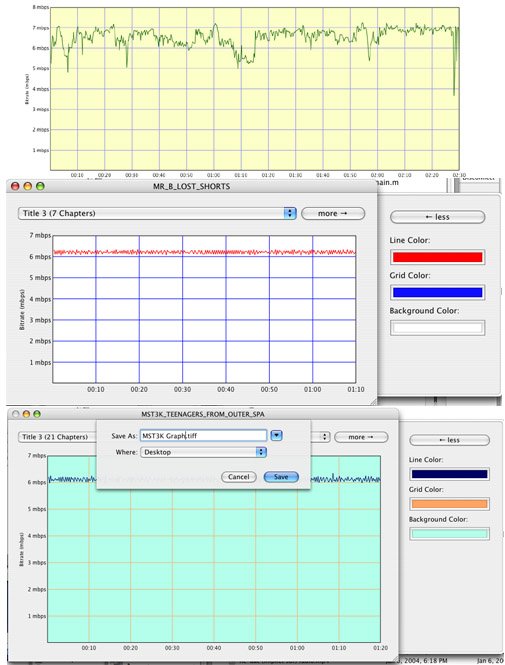This screenshot has width=505, height=665.
Task: Click the more button in MST3K window
Action: (361, 437)
